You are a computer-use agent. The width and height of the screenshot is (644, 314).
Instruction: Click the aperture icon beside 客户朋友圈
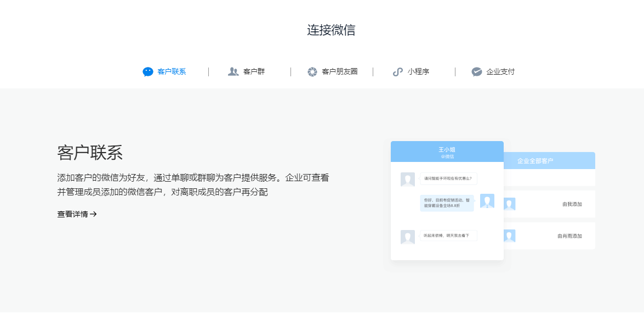[312, 71]
